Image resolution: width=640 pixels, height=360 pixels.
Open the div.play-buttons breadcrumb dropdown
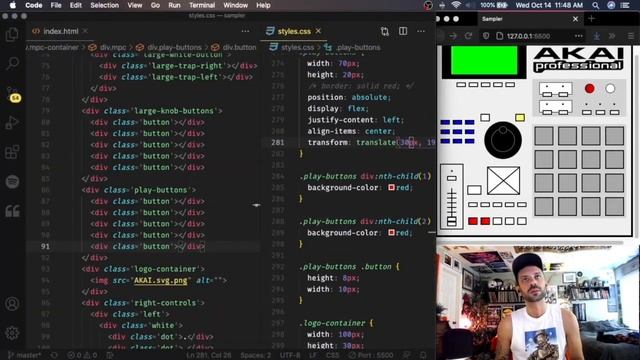170,47
